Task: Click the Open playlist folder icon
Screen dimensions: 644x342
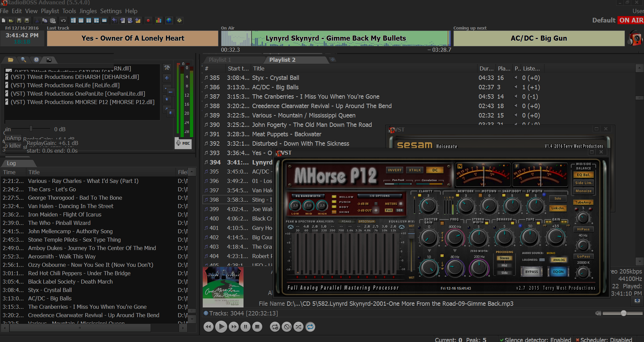Action: click(x=11, y=20)
